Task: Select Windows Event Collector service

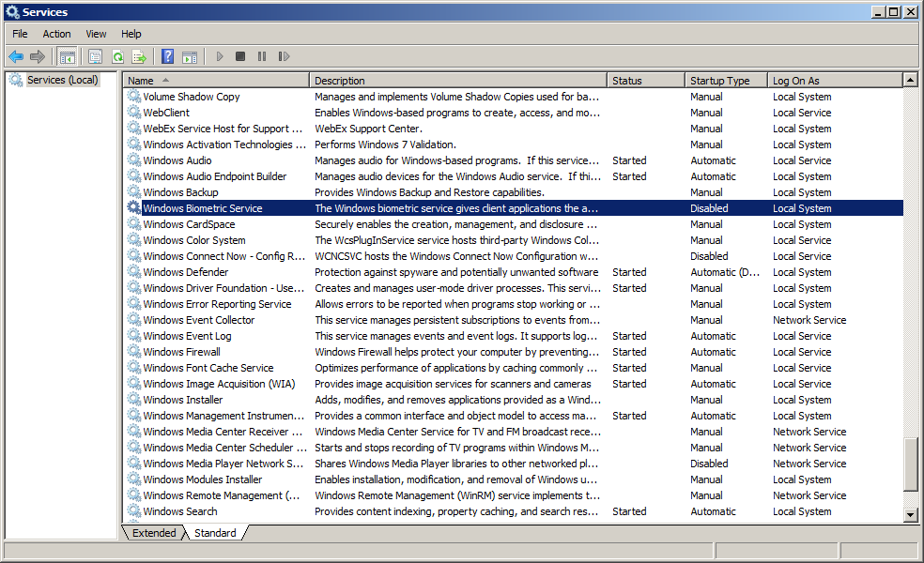Action: pos(514,320)
